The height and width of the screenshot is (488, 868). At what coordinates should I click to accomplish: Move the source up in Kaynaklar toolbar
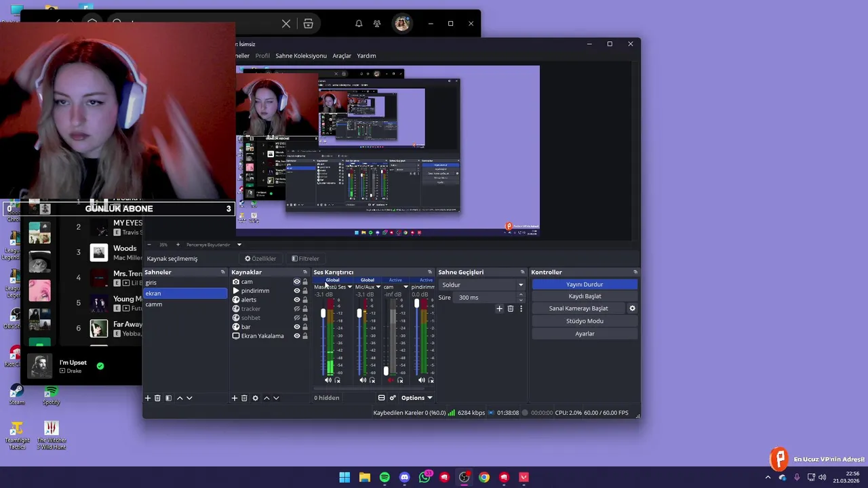coord(267,398)
